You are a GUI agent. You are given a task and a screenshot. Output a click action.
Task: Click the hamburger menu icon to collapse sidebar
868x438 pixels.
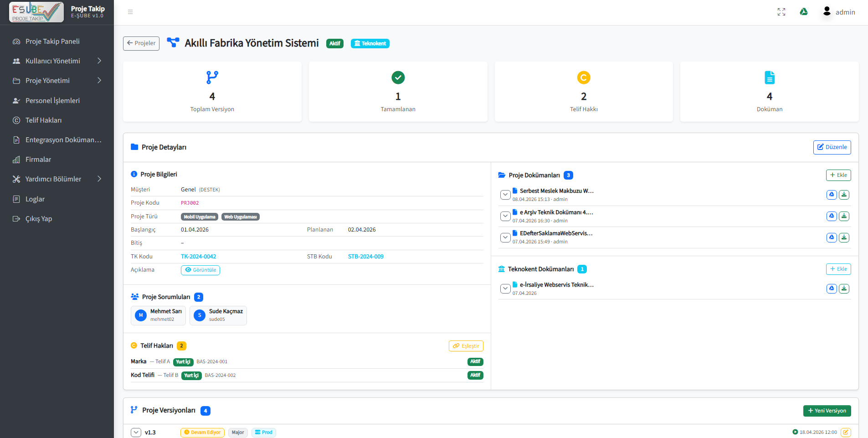130,12
